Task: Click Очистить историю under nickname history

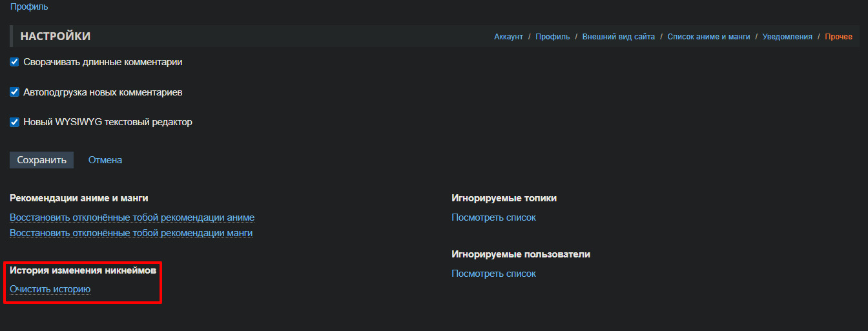Action: 50,289
